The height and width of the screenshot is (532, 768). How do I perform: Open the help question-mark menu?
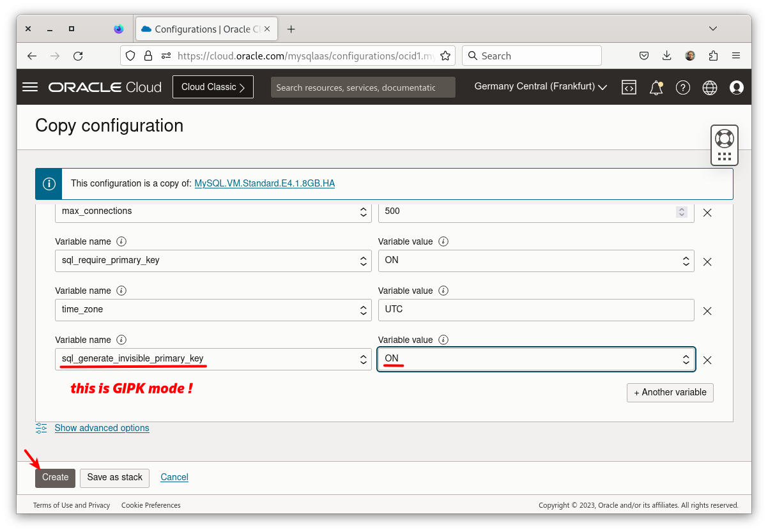pyautogui.click(x=682, y=87)
